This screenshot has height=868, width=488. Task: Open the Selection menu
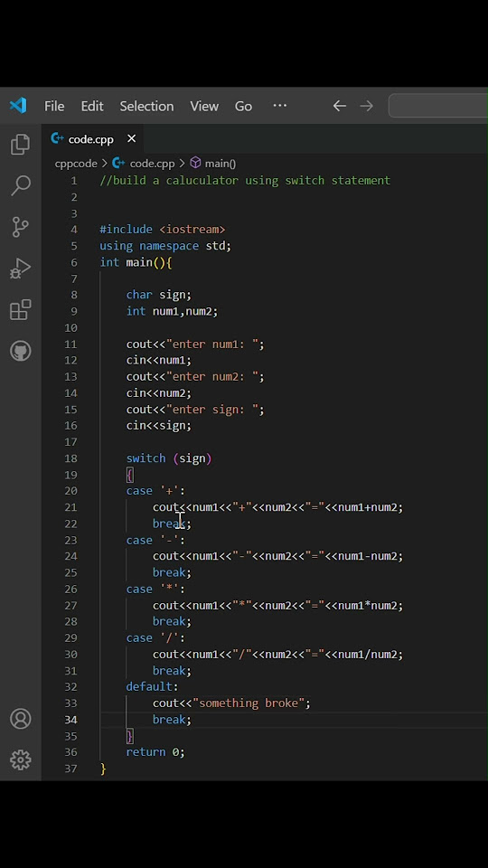pos(146,106)
